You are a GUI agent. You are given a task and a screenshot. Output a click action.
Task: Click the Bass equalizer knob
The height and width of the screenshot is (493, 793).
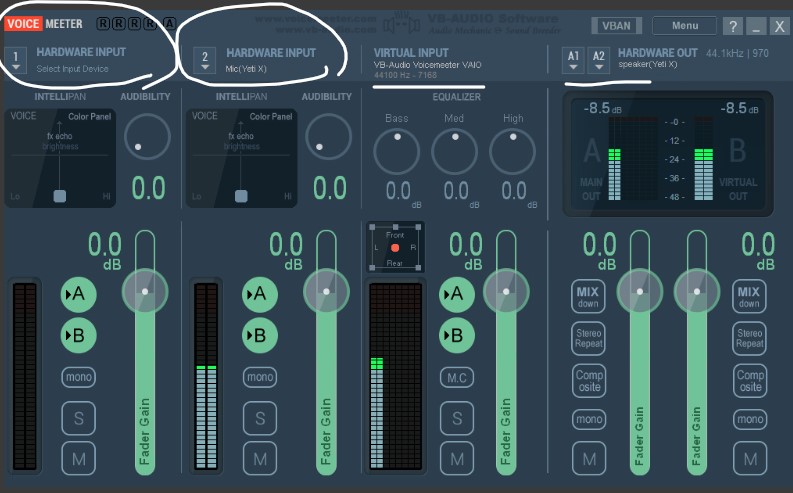tap(396, 151)
